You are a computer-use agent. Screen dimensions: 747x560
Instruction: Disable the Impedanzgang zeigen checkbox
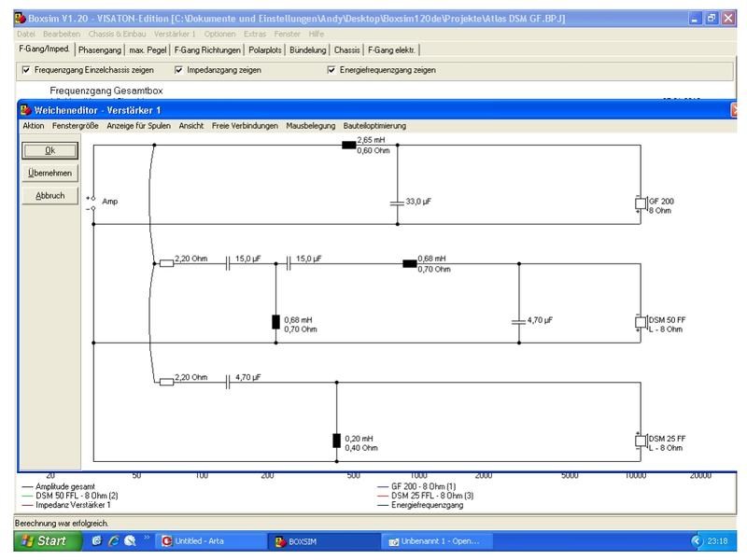click(x=179, y=70)
